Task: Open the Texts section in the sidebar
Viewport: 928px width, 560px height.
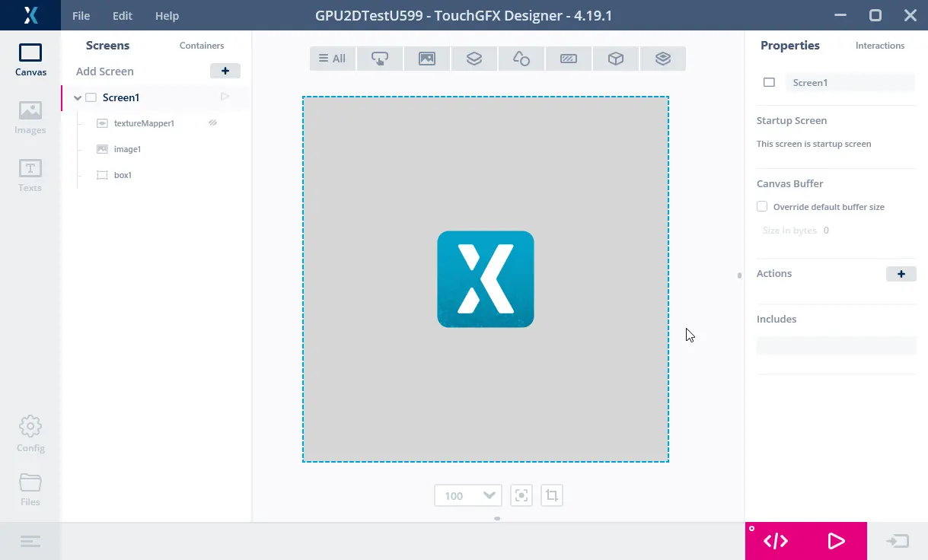Action: [x=30, y=175]
